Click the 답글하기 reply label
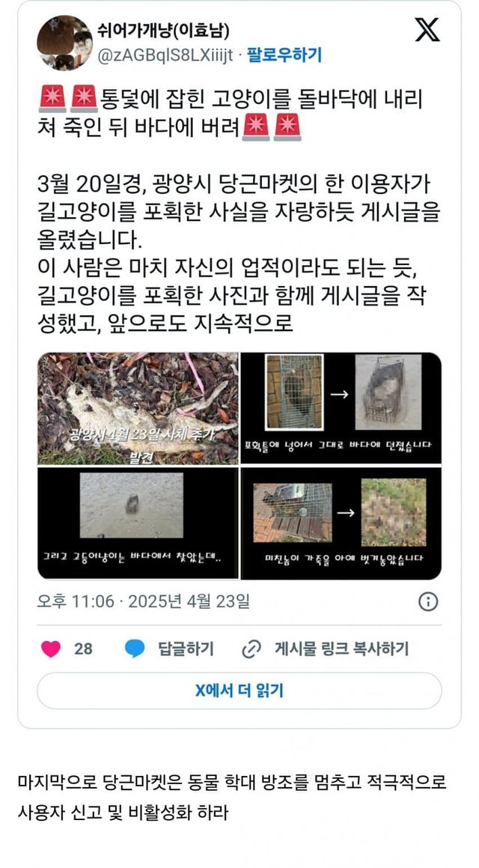 [x=186, y=649]
